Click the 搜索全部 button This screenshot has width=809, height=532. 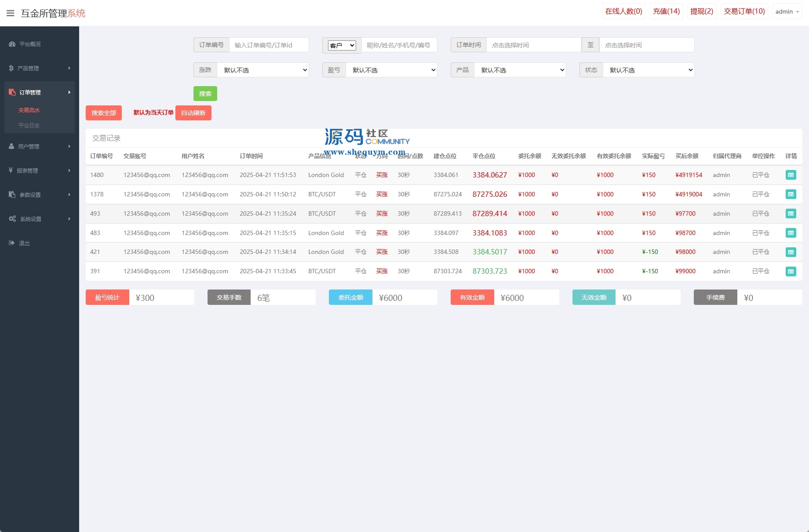[104, 113]
